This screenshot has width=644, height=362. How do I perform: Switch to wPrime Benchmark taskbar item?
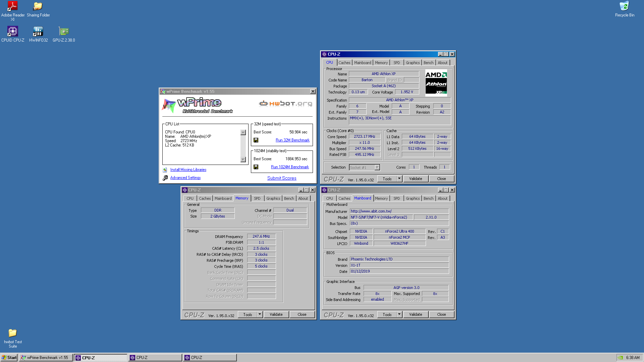point(45,358)
